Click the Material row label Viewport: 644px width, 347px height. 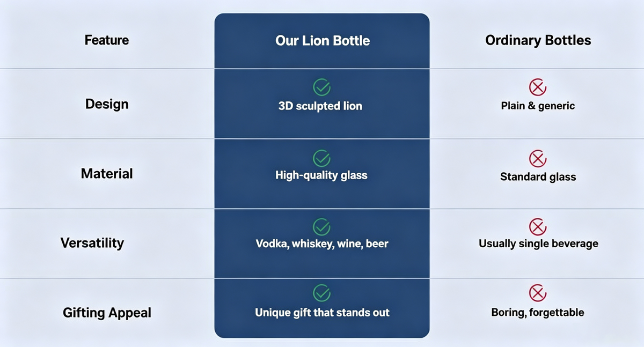point(107,174)
